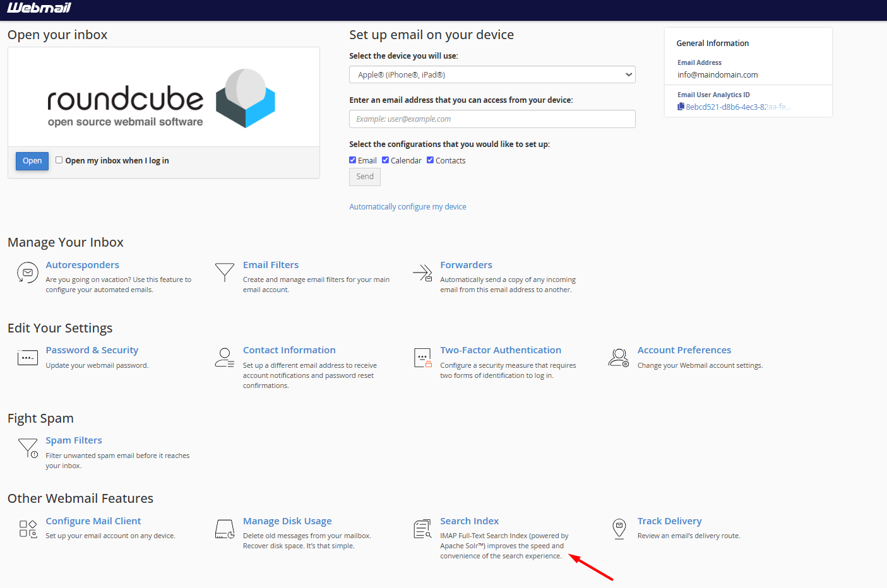The width and height of the screenshot is (887, 588).
Task: Open the Two-Factor Authentication link
Action: pos(501,350)
